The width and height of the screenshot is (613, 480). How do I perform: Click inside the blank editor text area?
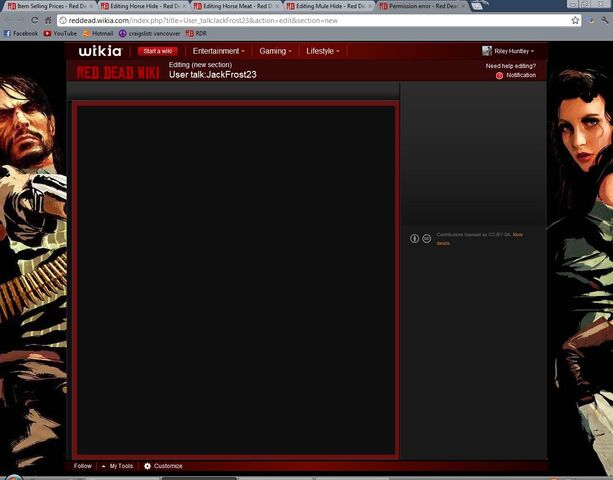[236, 280]
